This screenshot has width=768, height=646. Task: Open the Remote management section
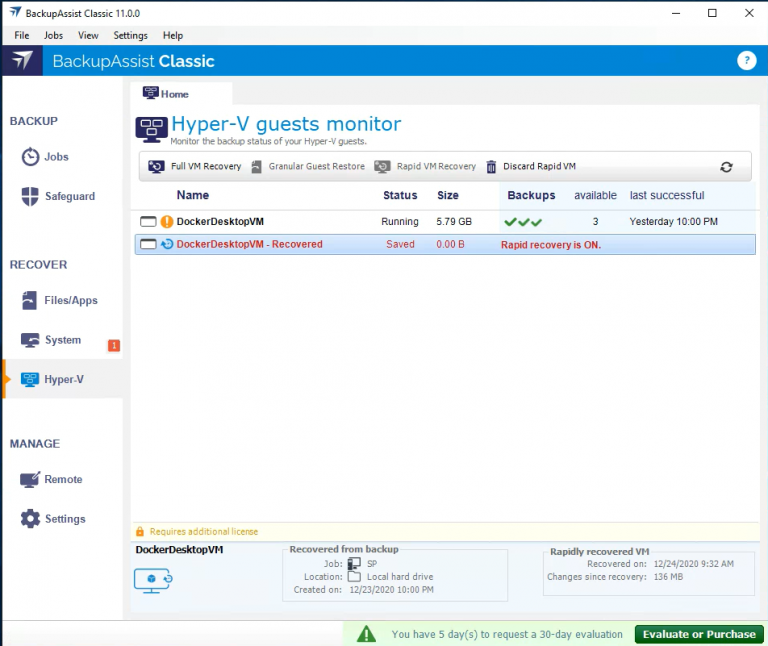click(62, 480)
